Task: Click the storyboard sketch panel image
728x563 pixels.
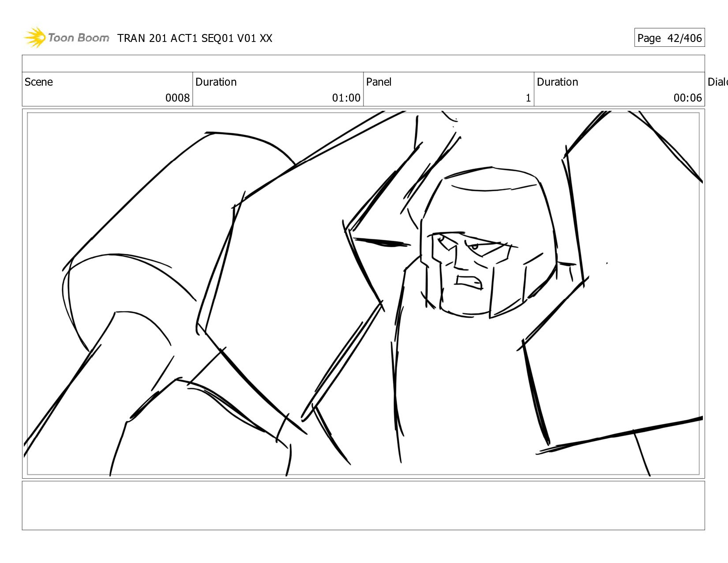Action: [x=363, y=294]
